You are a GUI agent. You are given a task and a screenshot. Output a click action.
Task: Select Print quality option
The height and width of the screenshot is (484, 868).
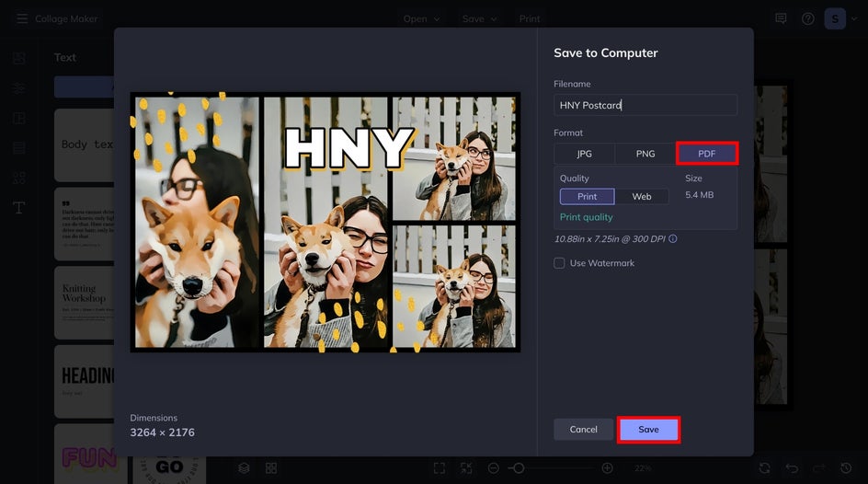[x=587, y=196]
